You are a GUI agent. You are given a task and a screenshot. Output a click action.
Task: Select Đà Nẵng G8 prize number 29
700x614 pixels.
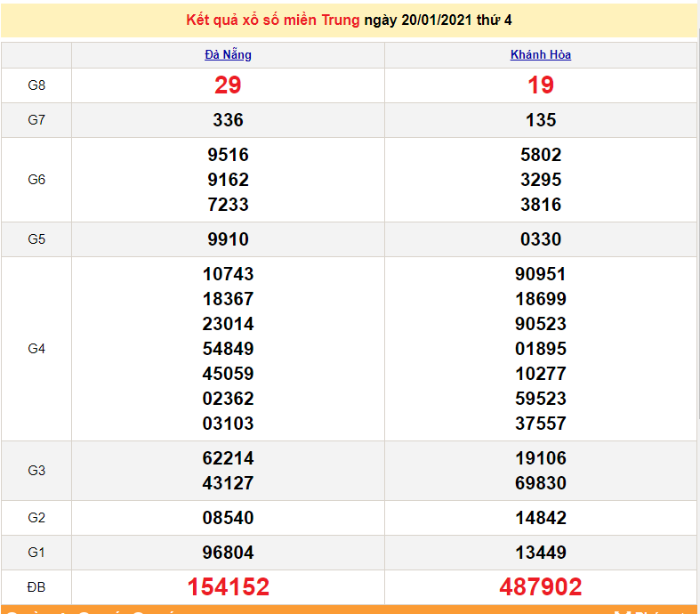click(228, 85)
